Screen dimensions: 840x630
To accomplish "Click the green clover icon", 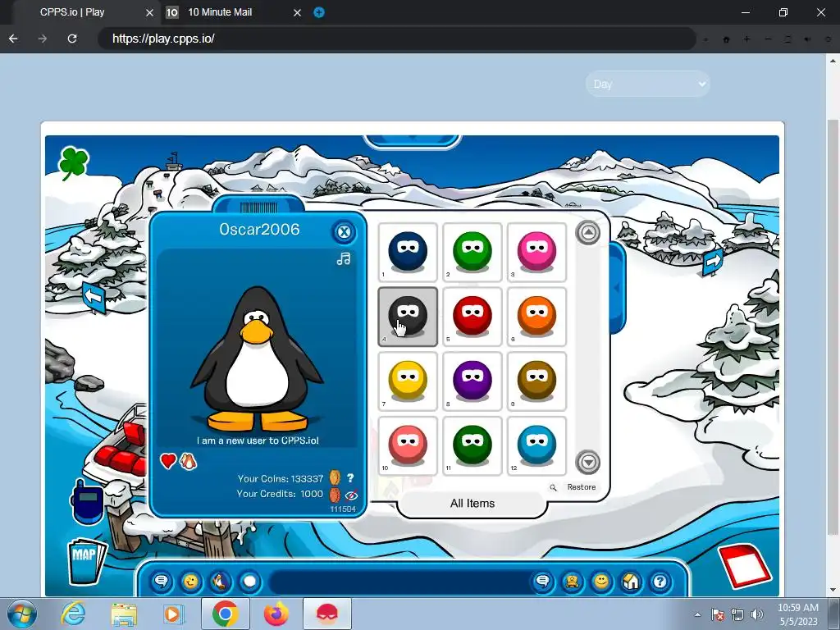I will click(73, 163).
